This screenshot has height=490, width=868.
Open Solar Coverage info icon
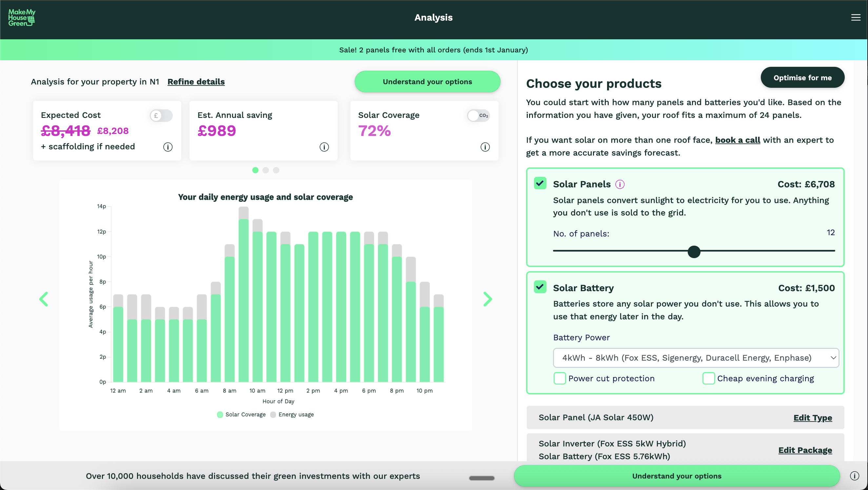point(484,147)
